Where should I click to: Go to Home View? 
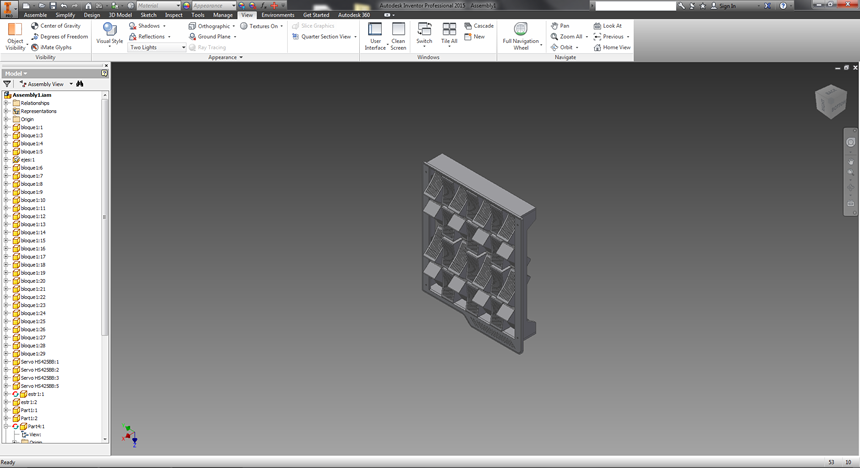[612, 47]
